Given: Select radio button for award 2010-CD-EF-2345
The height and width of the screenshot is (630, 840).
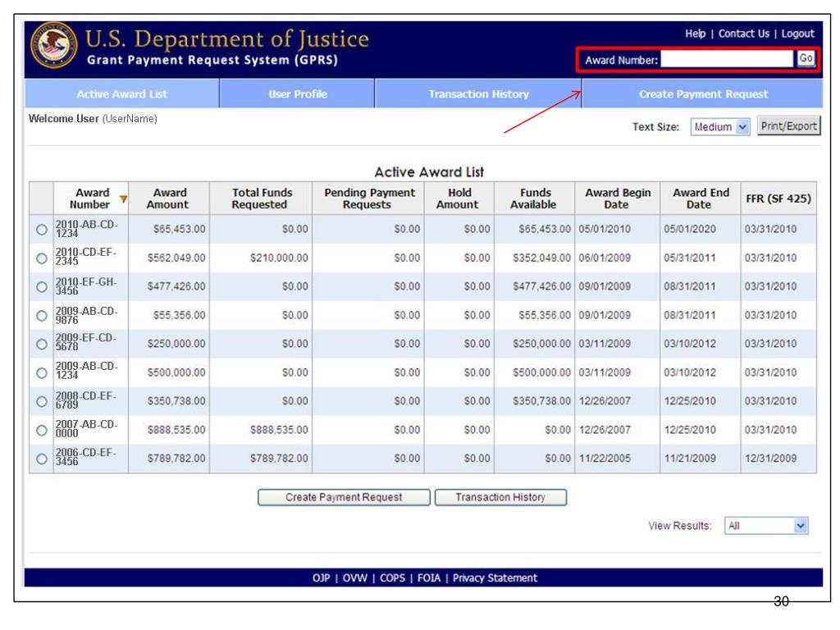Looking at the screenshot, I should point(41,258).
